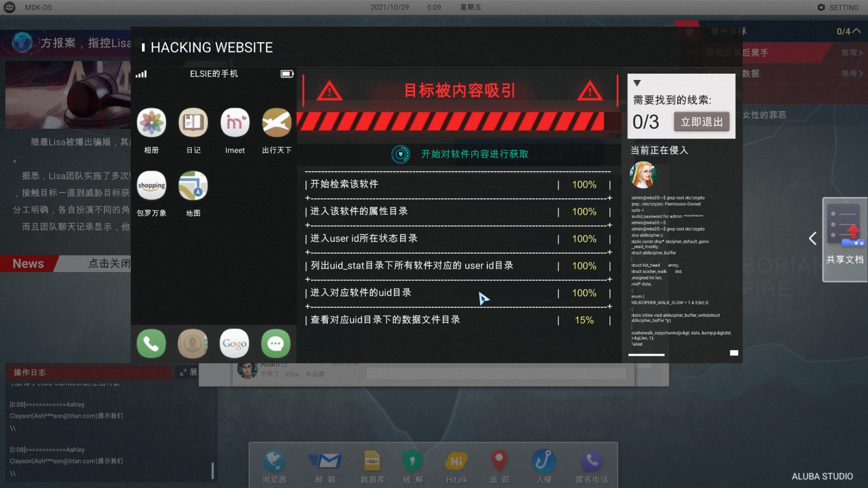This screenshot has height=488, width=868.
Task: Switch to the News section
Action: tap(28, 264)
